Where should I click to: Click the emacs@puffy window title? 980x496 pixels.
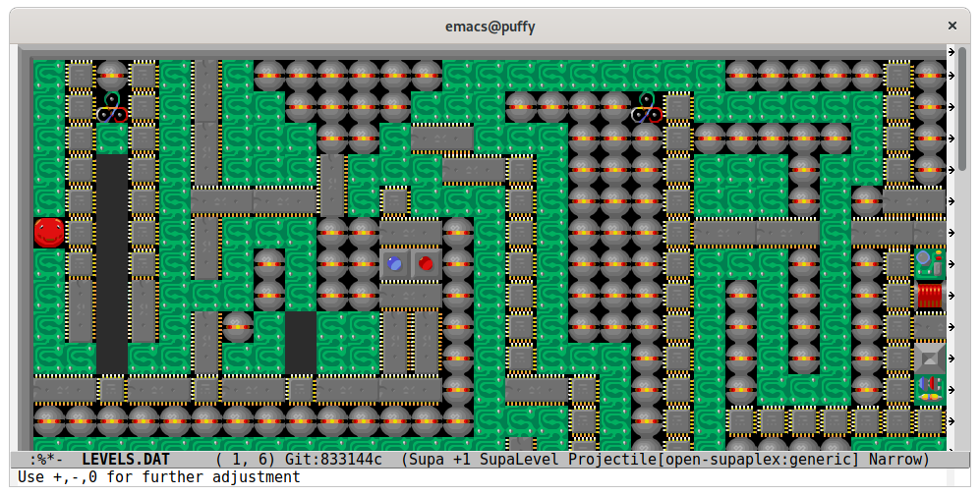490,27
